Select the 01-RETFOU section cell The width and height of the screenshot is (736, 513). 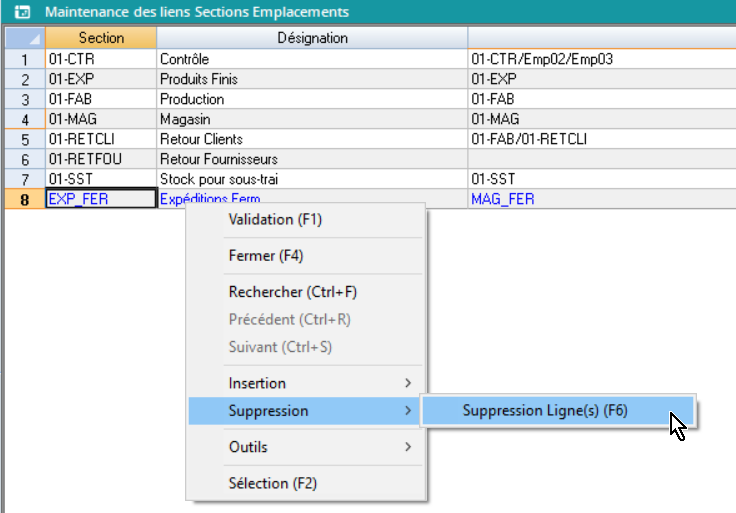pyautogui.click(x=101, y=159)
